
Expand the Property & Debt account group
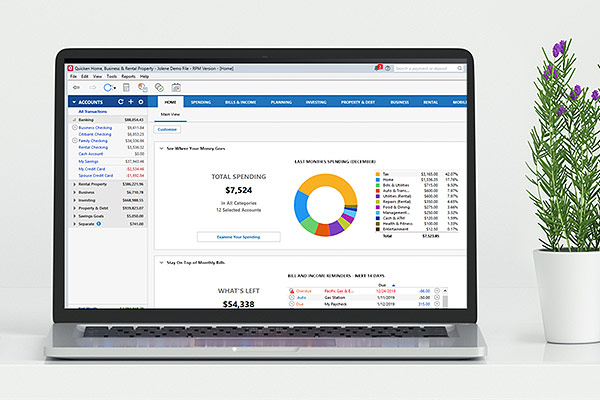(74, 208)
